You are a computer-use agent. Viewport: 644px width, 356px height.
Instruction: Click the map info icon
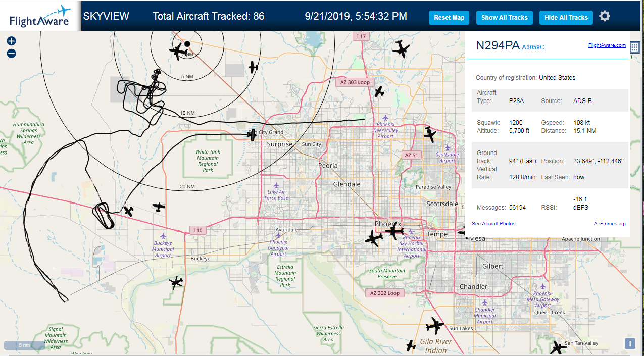pyautogui.click(x=630, y=343)
